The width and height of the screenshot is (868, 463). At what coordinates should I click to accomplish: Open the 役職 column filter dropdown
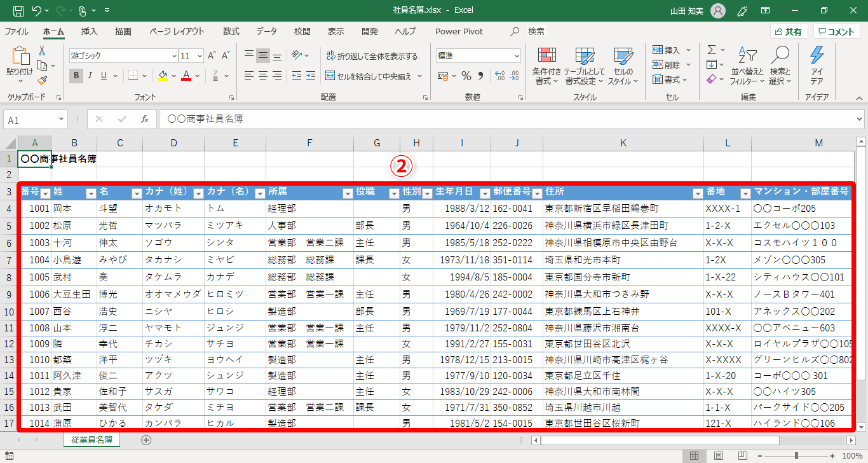click(393, 193)
